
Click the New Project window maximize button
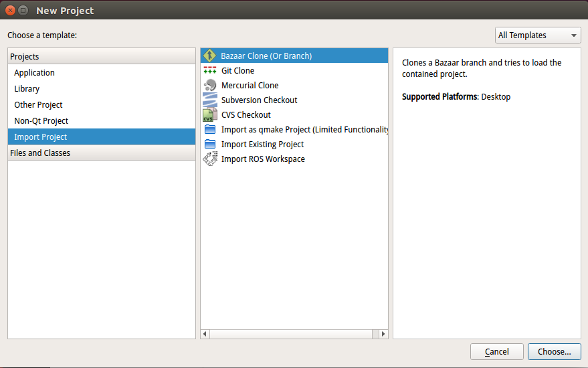[23, 11]
